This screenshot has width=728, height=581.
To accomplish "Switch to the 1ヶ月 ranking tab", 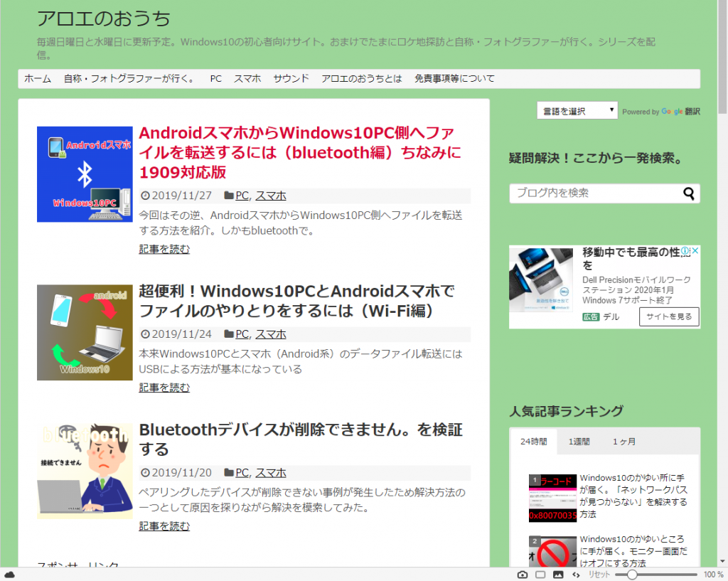I will coord(624,442).
